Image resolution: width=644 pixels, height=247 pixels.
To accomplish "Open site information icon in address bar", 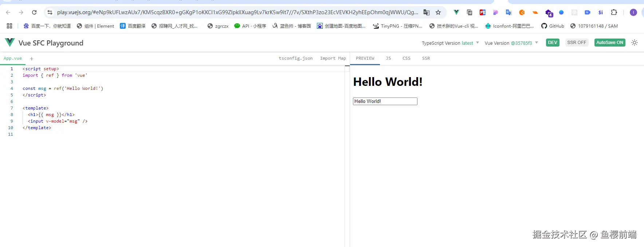I will 50,12.
